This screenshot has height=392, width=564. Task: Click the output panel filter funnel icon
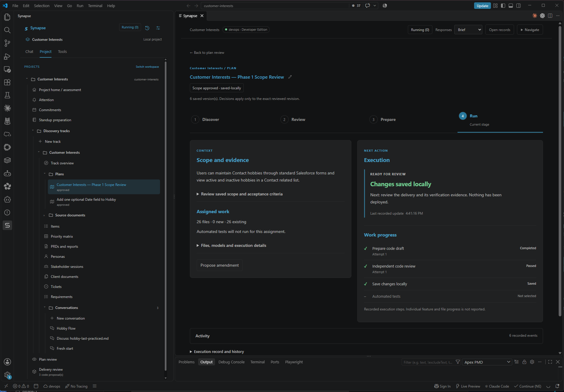point(458,362)
